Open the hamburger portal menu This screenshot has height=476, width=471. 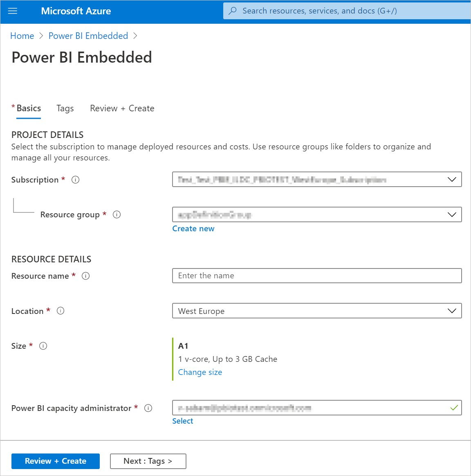pos(13,11)
